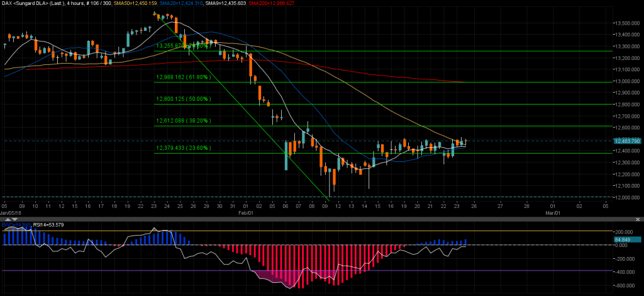
Task: Click the SMA20 indicator label
Action: click(179, 3)
